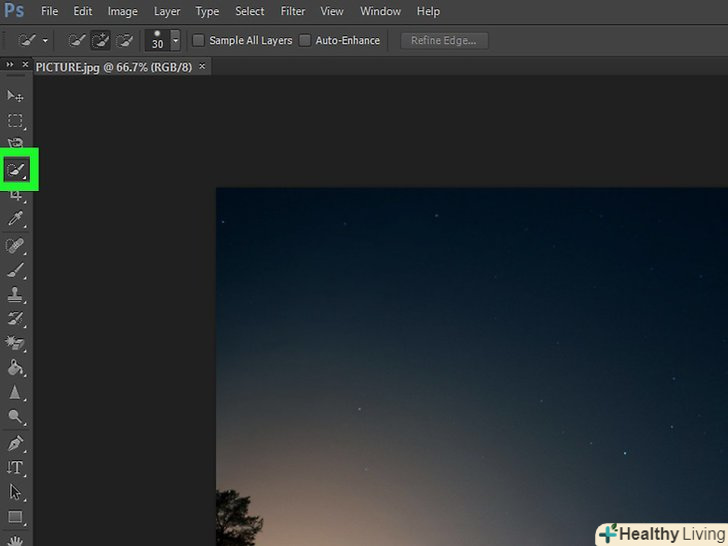Viewport: 728px width, 546px height.
Task: Select the Type tool
Action: pyautogui.click(x=15, y=467)
